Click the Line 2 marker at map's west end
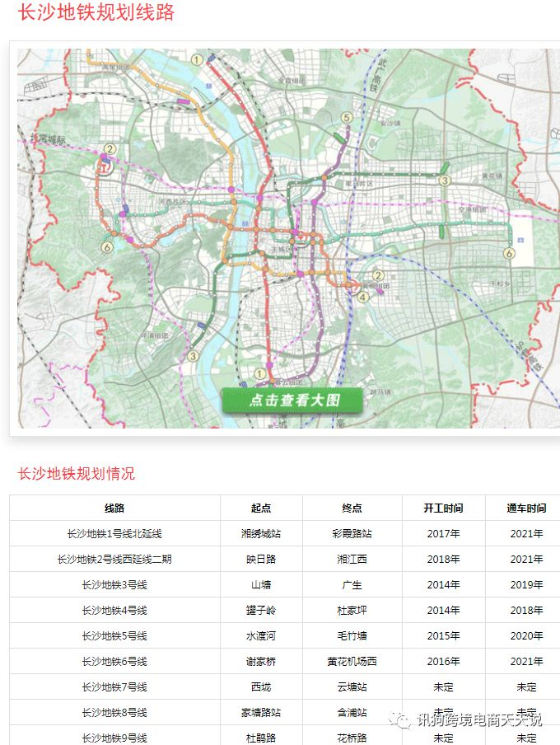Image resolution: width=560 pixels, height=745 pixels. (110, 149)
